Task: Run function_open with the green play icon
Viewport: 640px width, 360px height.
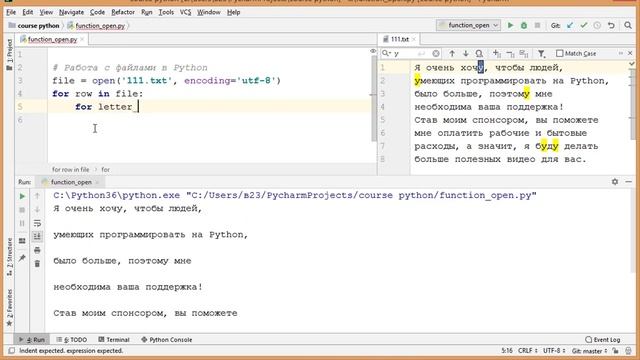Action: tap(510, 25)
